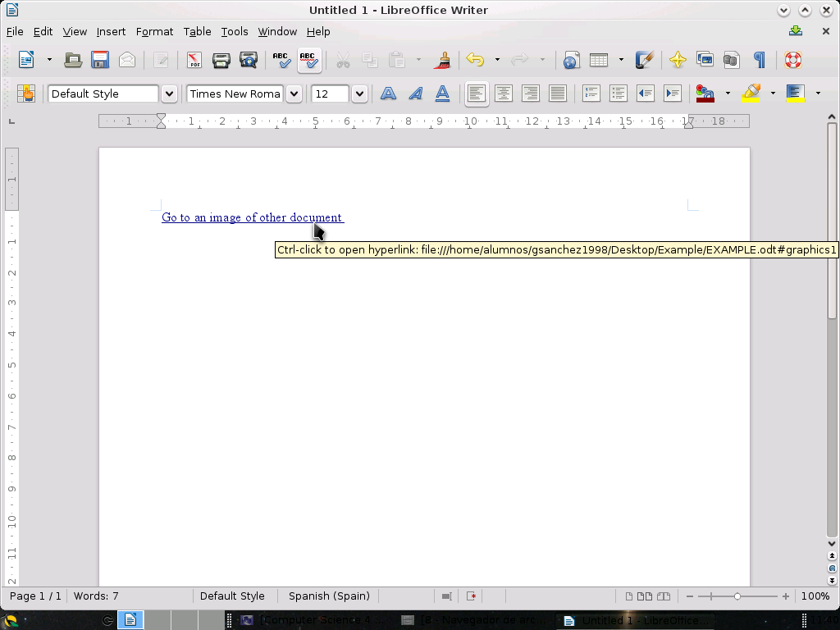Viewport: 840px width, 630px height.
Task: Open the paragraph style dropdown arrow
Action: (x=169, y=93)
